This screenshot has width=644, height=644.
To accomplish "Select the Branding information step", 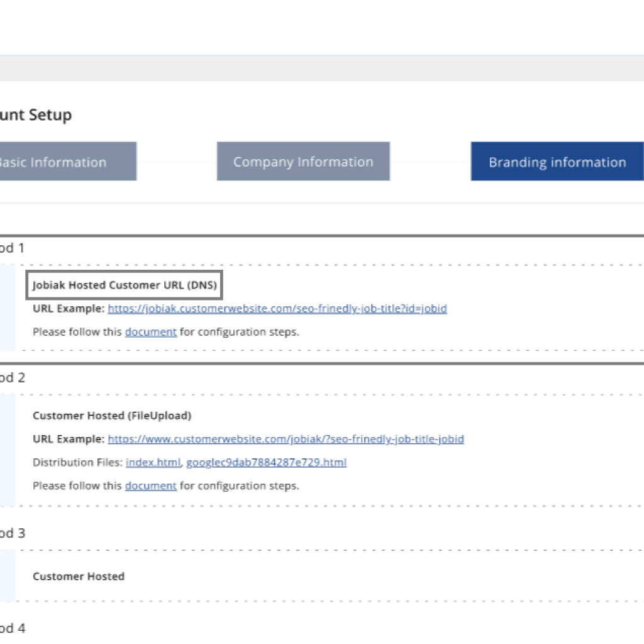I will [x=557, y=162].
